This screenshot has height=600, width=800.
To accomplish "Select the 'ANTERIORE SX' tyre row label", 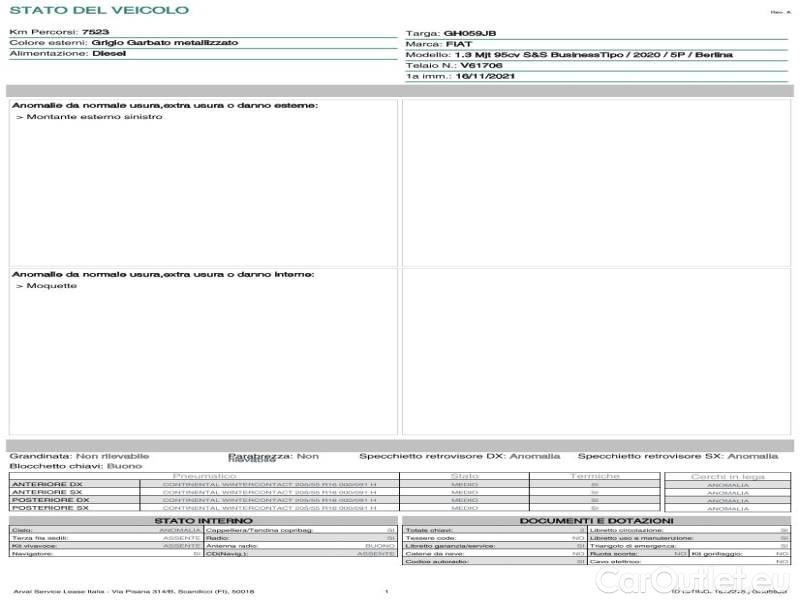I will 47,492.
